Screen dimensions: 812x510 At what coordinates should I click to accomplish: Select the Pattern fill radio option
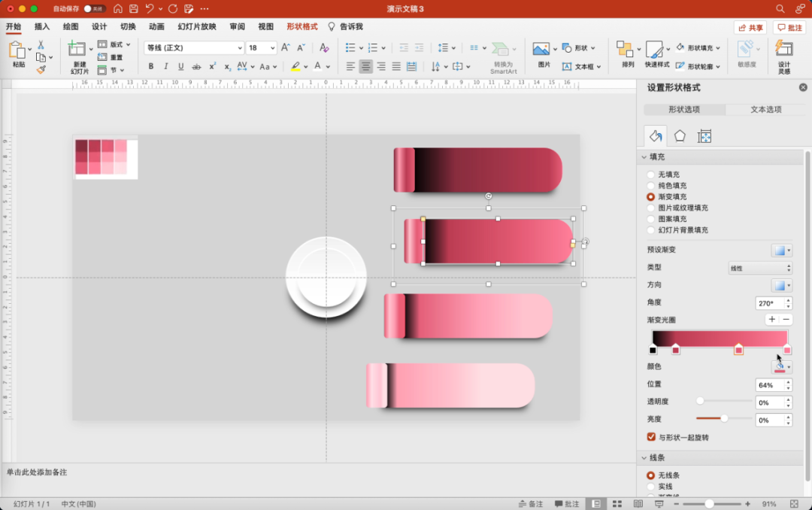(650, 219)
